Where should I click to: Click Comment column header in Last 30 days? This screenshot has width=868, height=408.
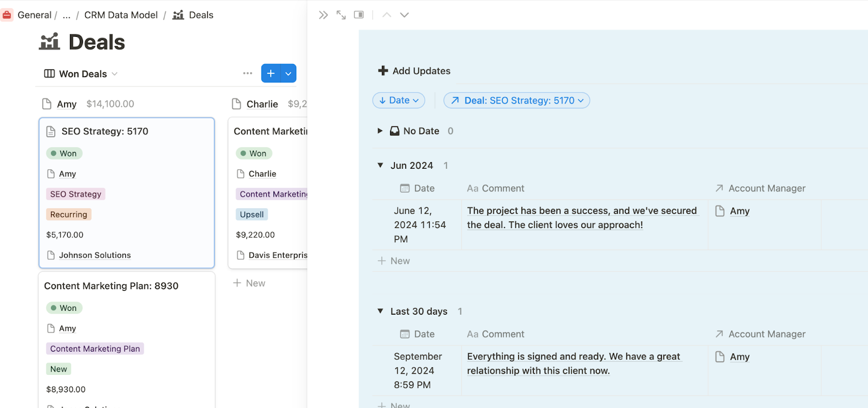(x=496, y=334)
